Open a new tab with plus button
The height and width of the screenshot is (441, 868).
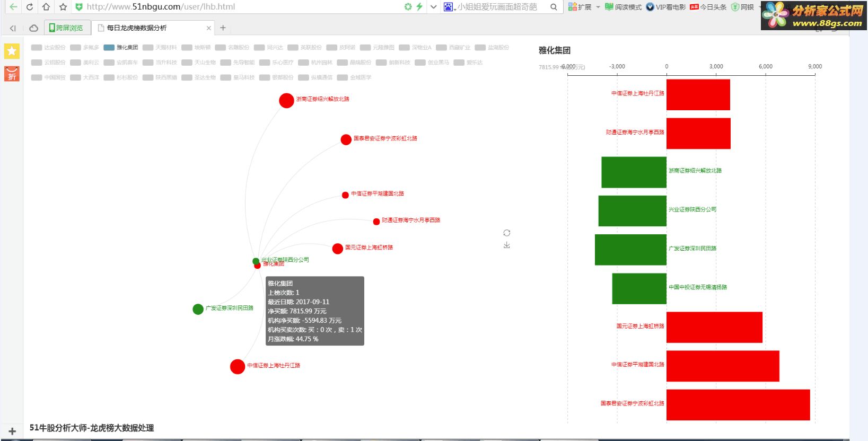(223, 28)
